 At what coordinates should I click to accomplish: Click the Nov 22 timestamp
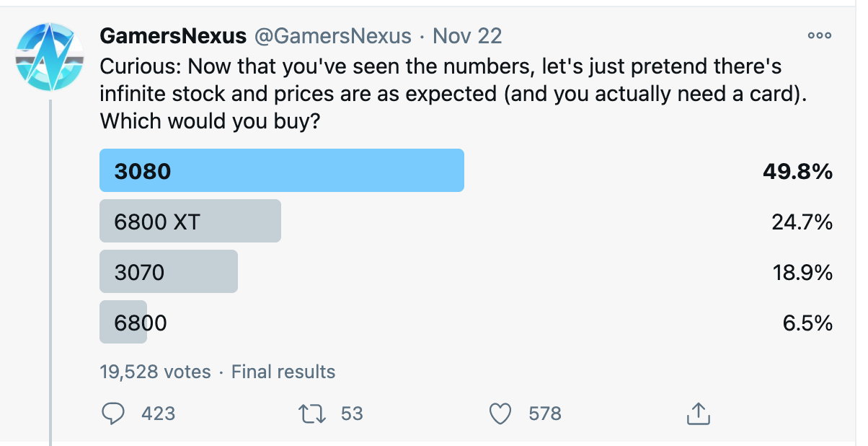point(467,36)
